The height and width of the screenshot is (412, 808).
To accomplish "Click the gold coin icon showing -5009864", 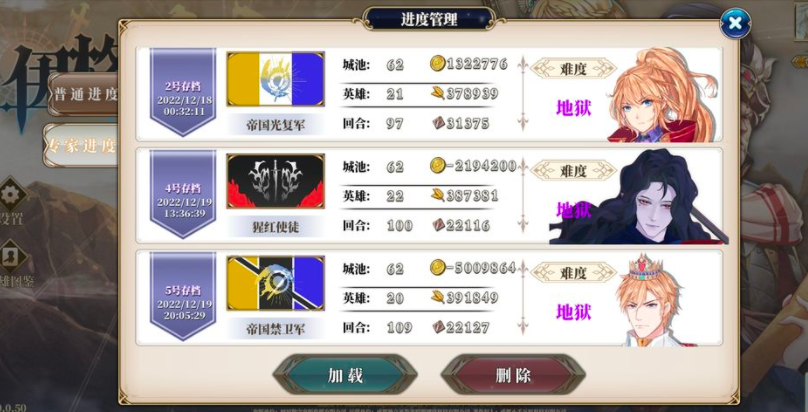I will click(437, 267).
